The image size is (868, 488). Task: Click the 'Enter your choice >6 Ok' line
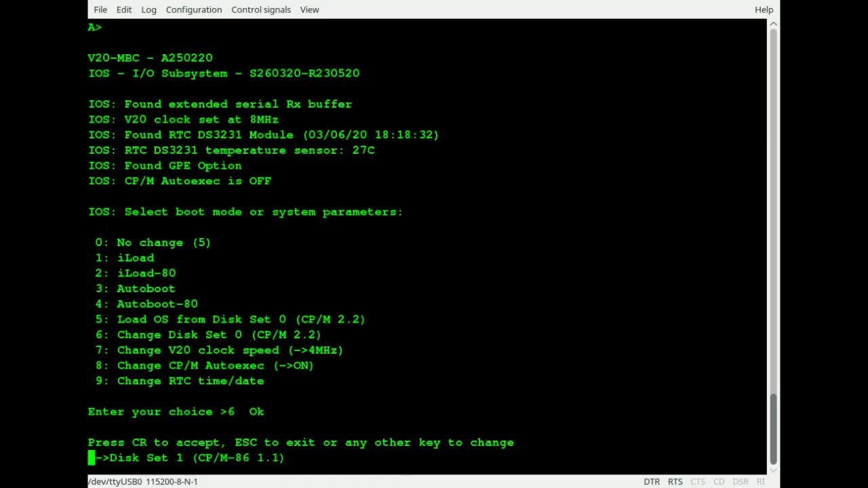tap(176, 412)
